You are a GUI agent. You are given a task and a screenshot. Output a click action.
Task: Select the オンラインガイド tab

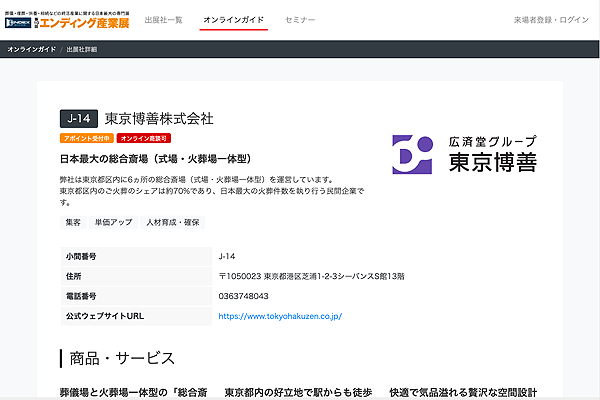[x=233, y=20]
